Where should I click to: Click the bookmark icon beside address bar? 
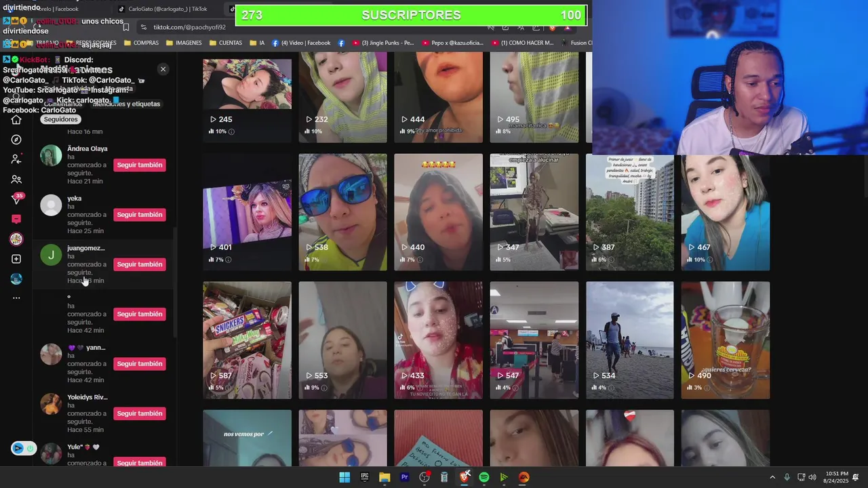[x=125, y=27]
